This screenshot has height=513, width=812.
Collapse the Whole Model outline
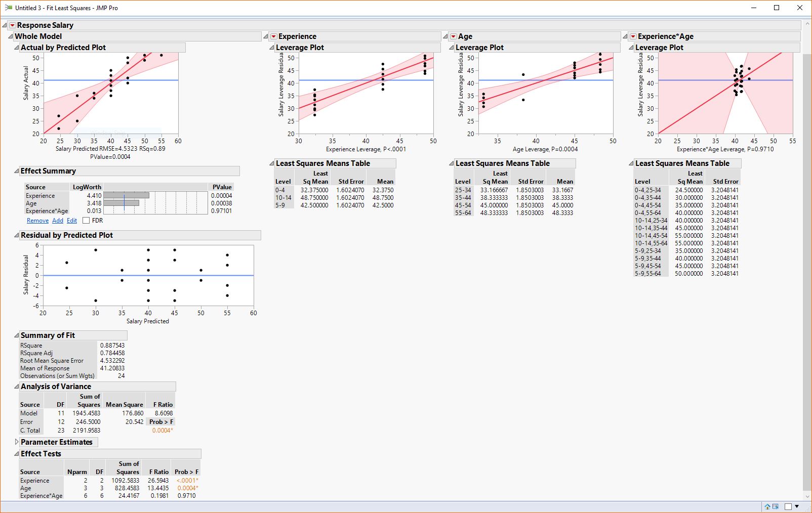pyautogui.click(x=11, y=36)
